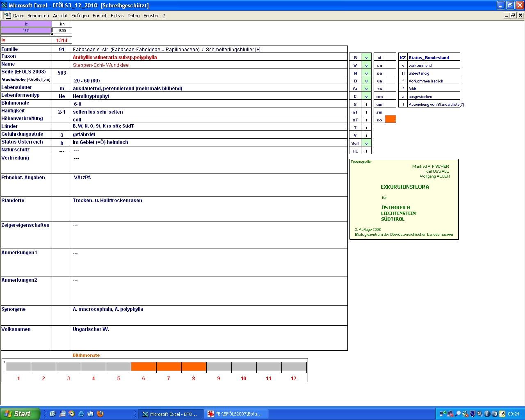Select the 'Ungarischer W.' Volksnamen cell
The image size is (525, 420).
(210, 338)
